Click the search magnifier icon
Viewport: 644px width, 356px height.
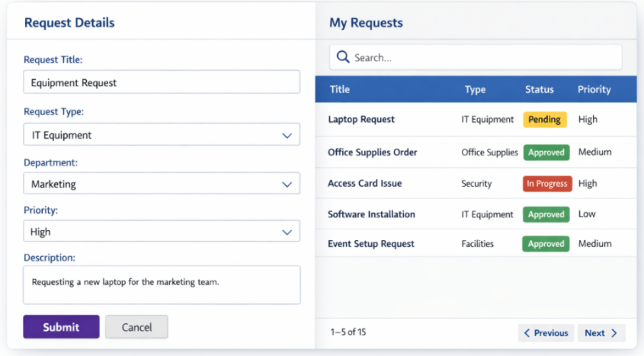pos(343,57)
